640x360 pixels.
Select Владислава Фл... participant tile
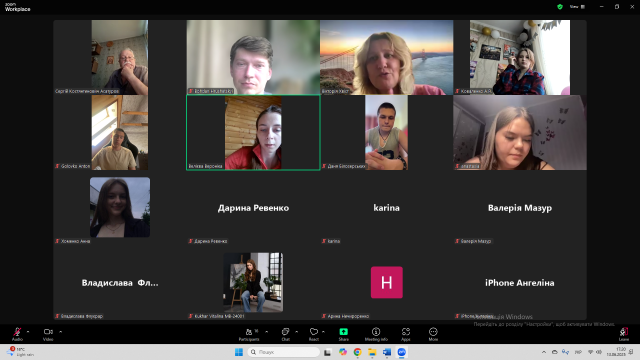(120, 282)
